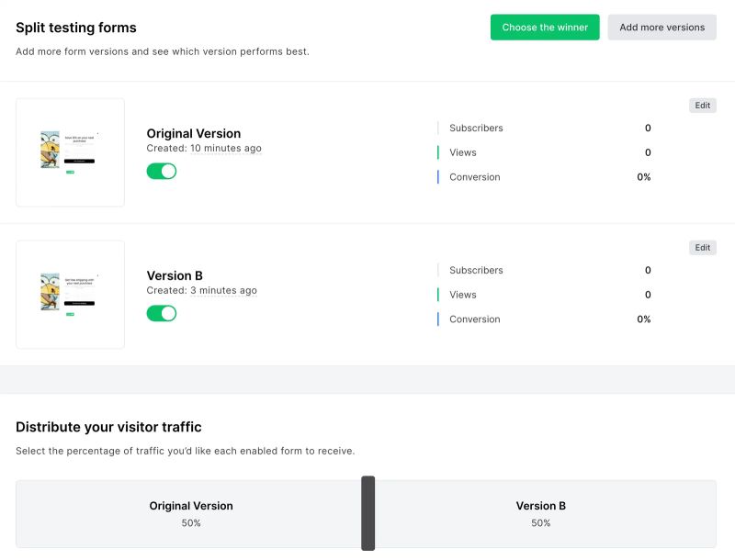Click the green Views indicator bar for Version B

click(x=438, y=295)
